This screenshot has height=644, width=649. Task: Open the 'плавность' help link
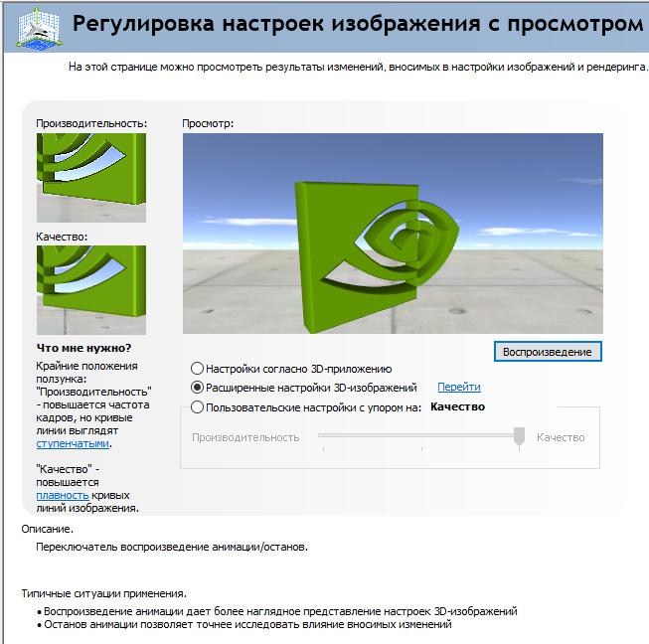tap(63, 495)
